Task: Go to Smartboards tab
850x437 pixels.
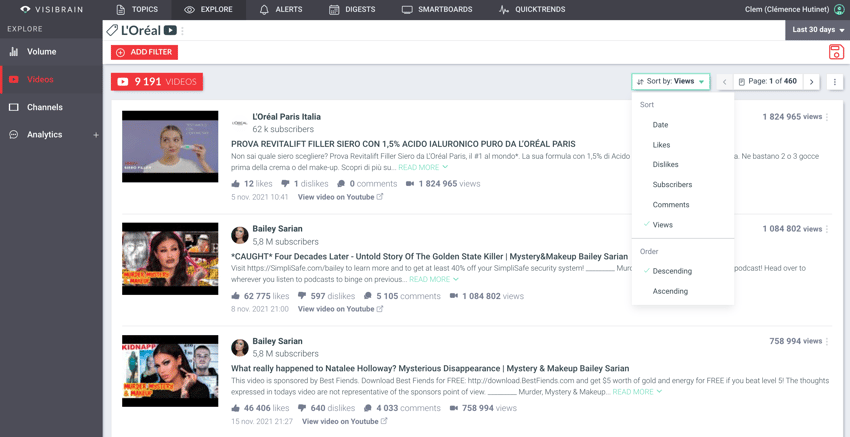Action: (437, 9)
